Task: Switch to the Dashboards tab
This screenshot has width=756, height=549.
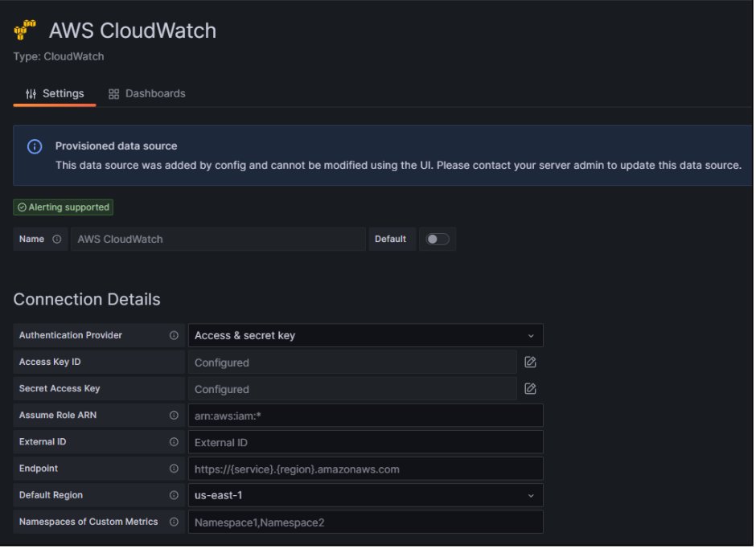Action: [x=147, y=94]
